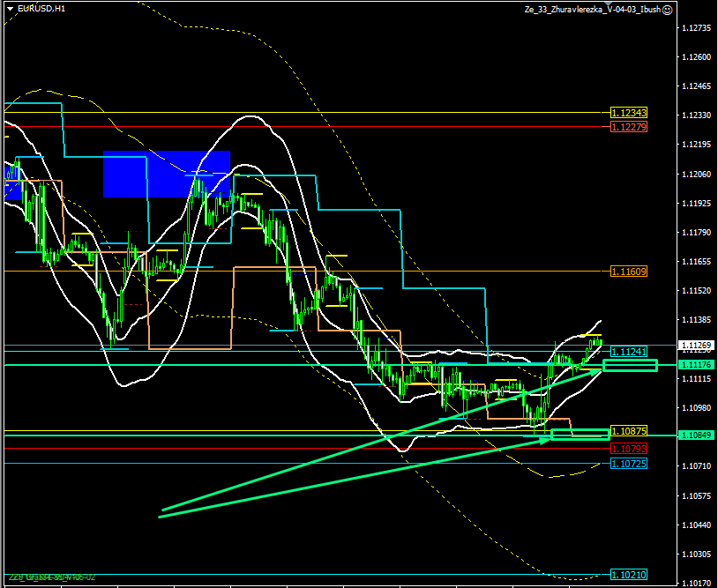Select the solid blue rectangle zone

(x=166, y=174)
